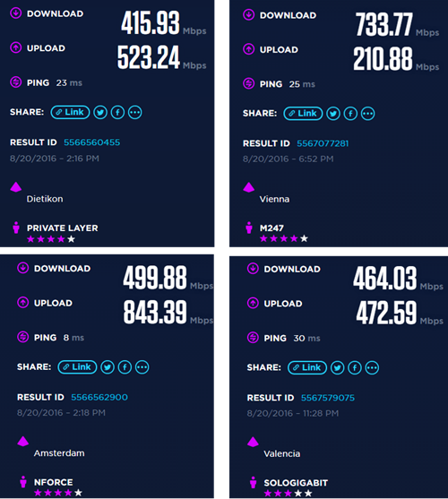Screen dimensions: 448x499
Task: Copy the Link for Dietikon result
Action: [x=70, y=112]
